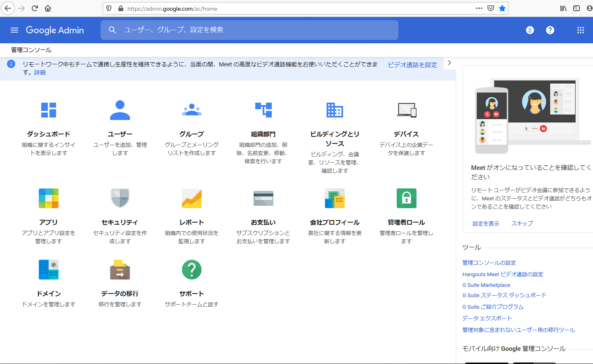Open the Firefox library icon

563,8
